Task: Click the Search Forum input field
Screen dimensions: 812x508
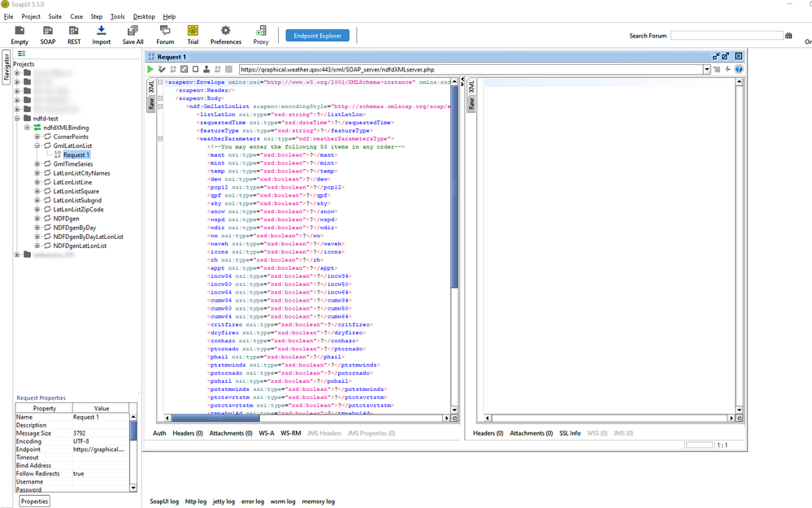Action: point(726,36)
